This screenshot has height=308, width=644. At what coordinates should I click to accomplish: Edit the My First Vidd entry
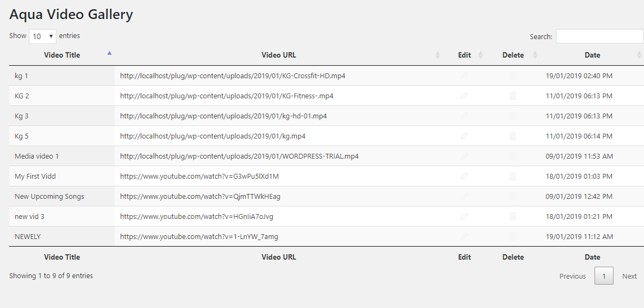464,177
